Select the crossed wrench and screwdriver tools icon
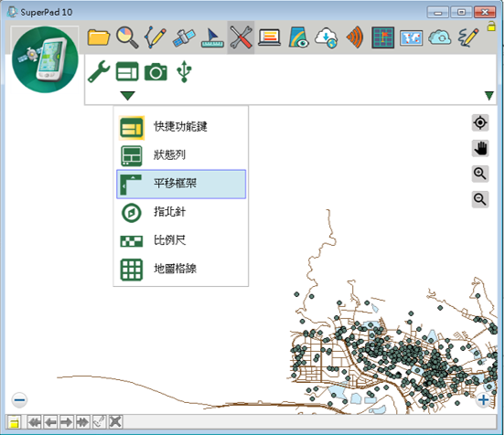This screenshot has width=504, height=435. click(241, 37)
